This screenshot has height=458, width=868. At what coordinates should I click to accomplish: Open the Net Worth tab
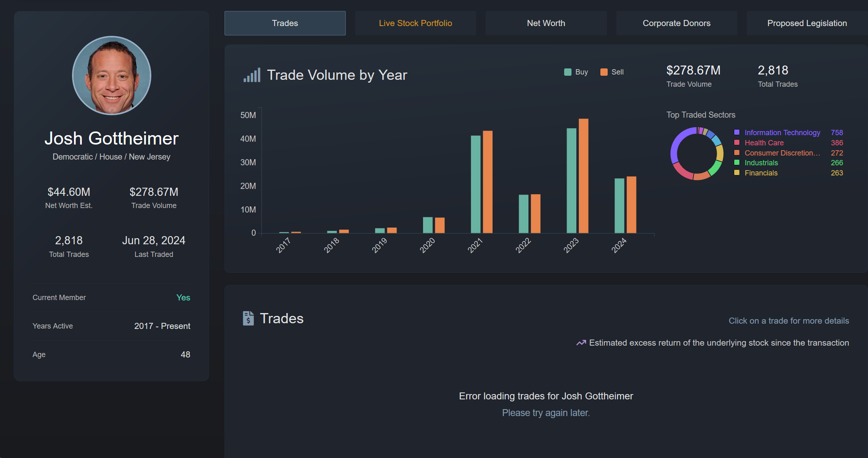[x=546, y=23]
